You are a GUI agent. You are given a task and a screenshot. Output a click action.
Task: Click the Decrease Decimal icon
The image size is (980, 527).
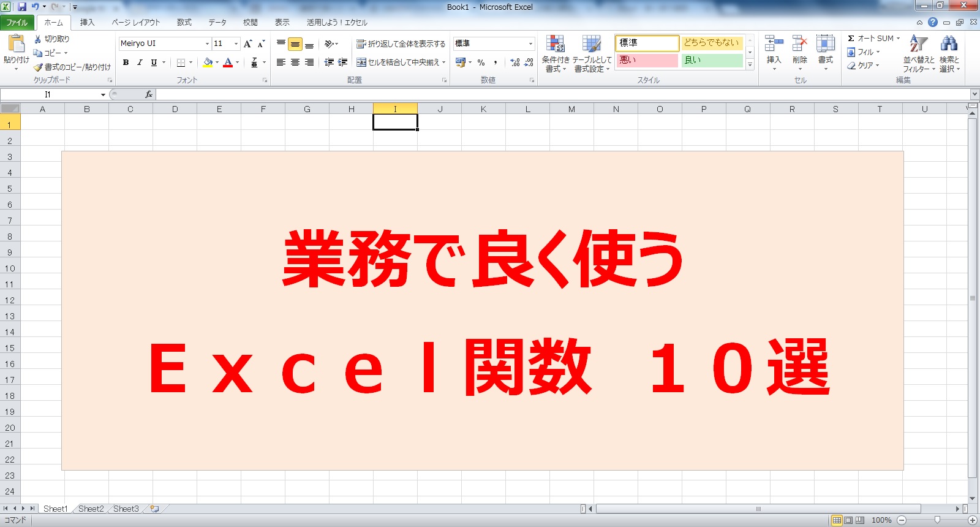(x=529, y=63)
